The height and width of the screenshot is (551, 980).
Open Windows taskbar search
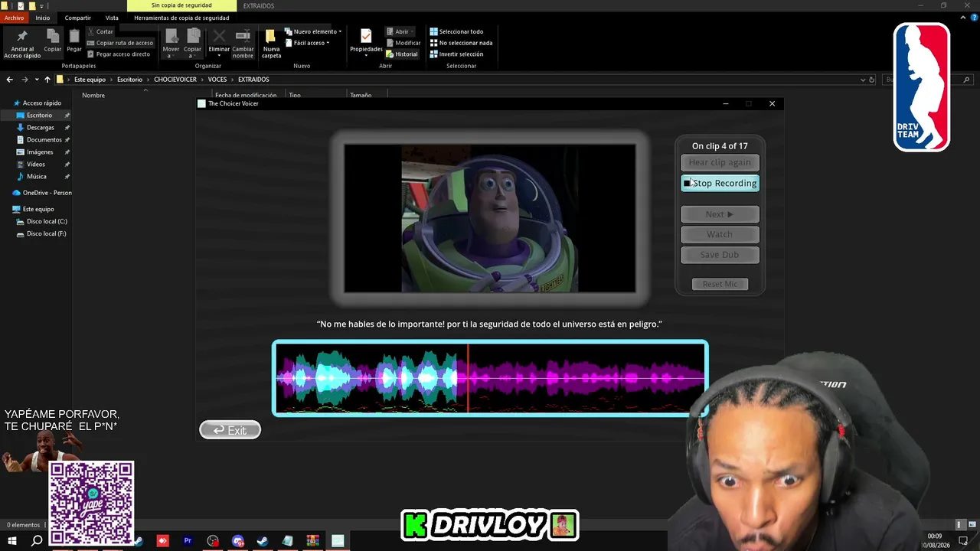(37, 541)
